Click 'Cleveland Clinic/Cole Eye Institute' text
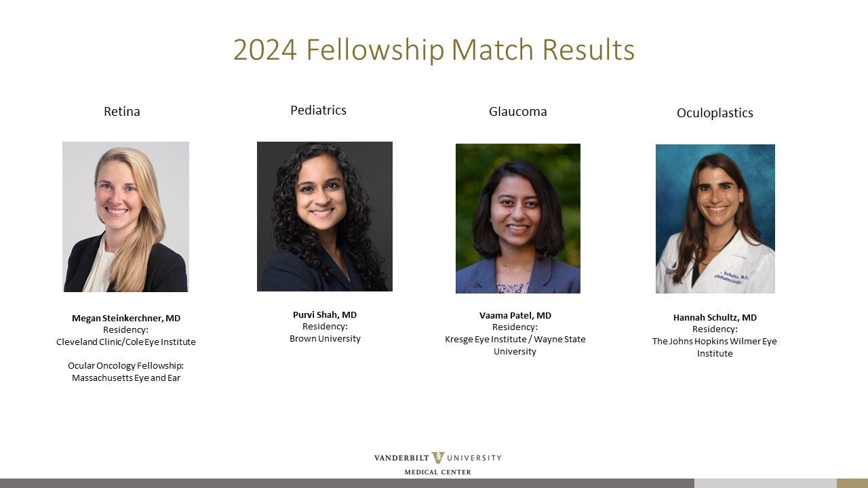The image size is (868, 488). 126,342
